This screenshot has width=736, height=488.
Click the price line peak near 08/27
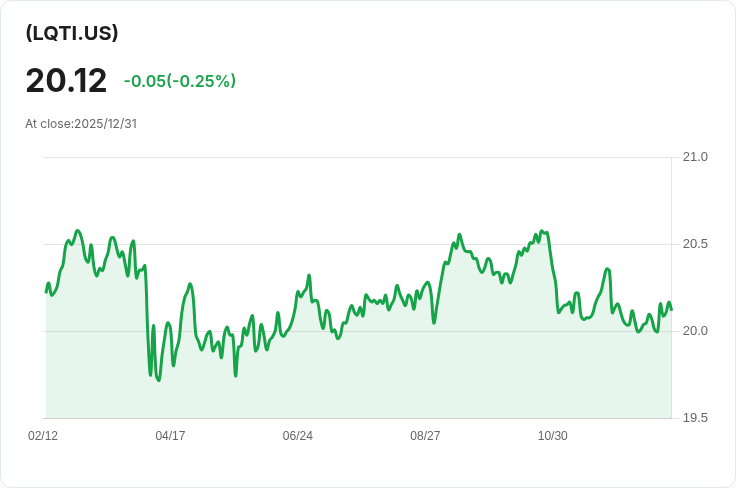point(459,235)
